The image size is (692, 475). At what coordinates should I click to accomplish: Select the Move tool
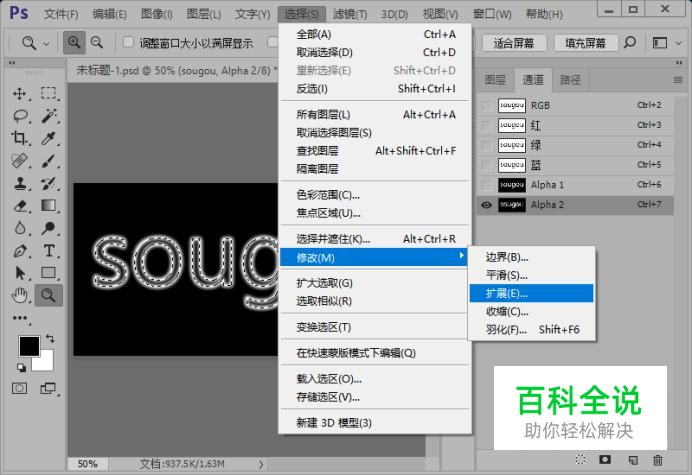(19, 94)
